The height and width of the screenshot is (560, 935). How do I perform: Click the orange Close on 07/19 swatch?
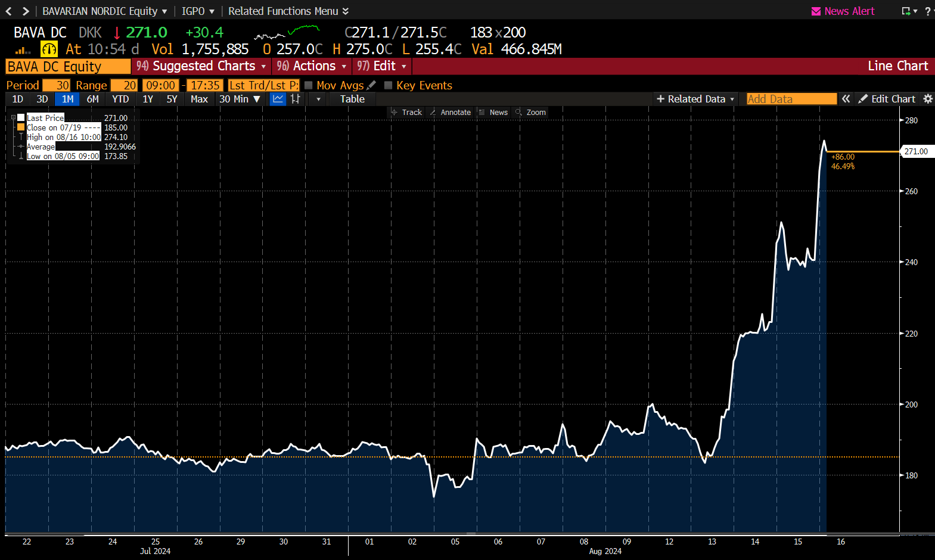point(21,127)
